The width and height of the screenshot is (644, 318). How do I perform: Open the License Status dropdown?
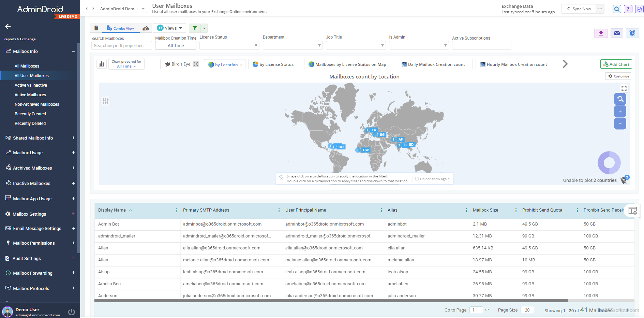pos(229,45)
